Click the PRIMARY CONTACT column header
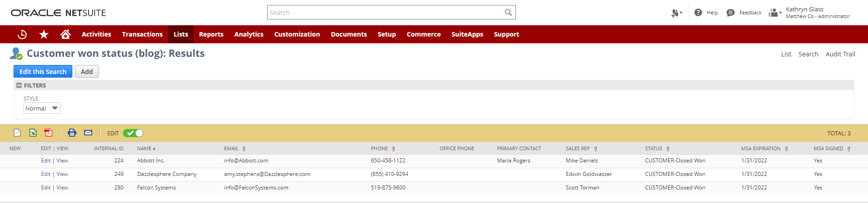 [x=519, y=148]
